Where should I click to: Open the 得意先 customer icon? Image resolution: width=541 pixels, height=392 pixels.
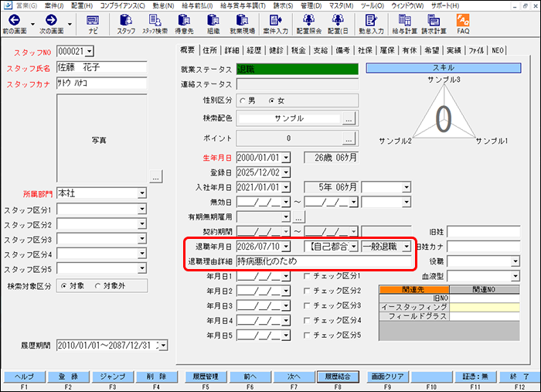[x=184, y=24]
